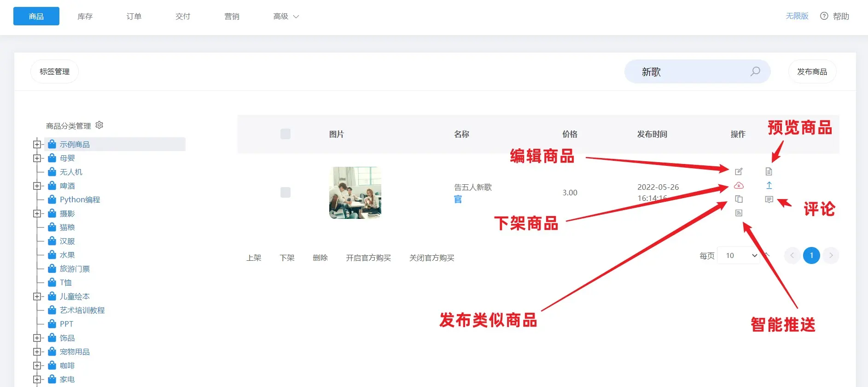This screenshot has width=868, height=387.
Task: Click the 告五人新歌 product thumbnail
Action: [x=355, y=193]
